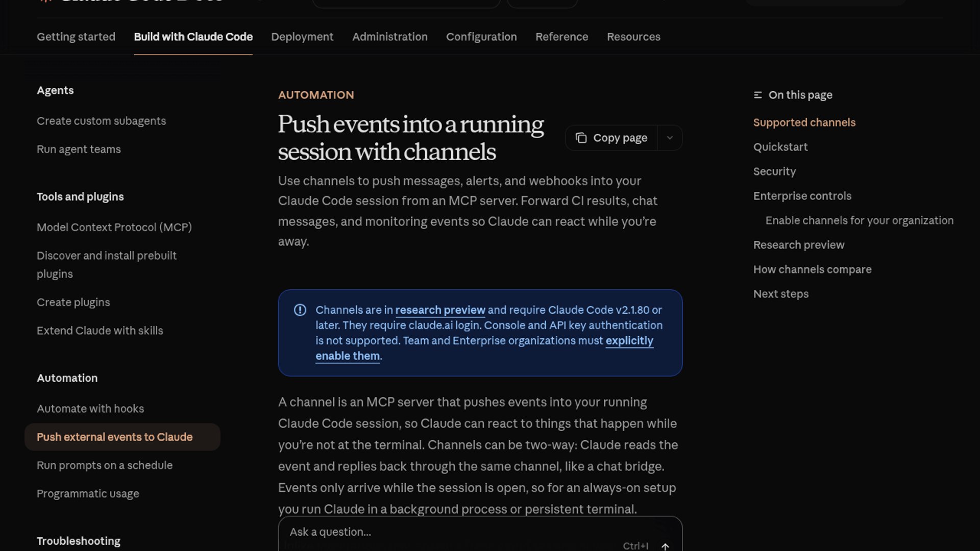Screen dimensions: 980x551
Task: Switch to the Deployment tab
Action: [x=302, y=37]
